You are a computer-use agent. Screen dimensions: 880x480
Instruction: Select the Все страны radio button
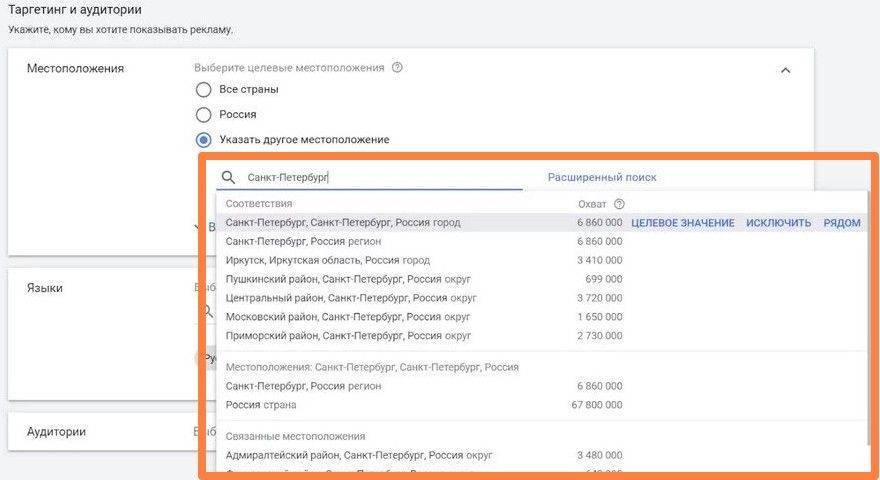204,90
